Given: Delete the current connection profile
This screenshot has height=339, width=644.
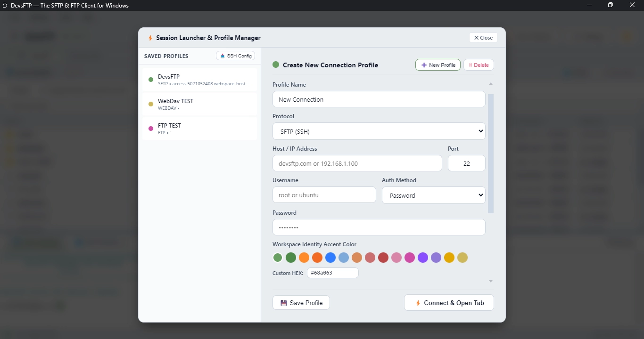Looking at the screenshot, I should [479, 65].
